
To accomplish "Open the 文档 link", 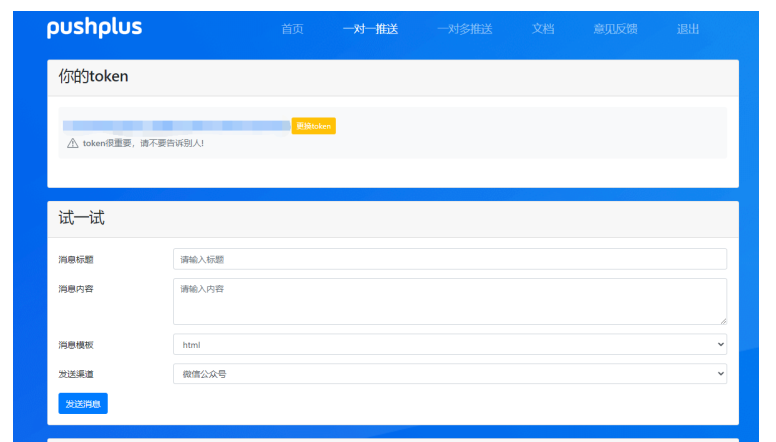I will point(543,29).
